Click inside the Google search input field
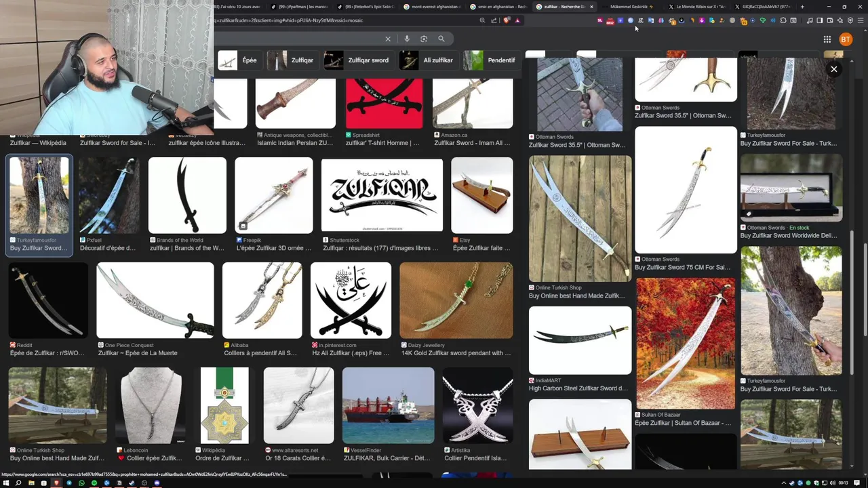The width and height of the screenshot is (868, 488). 298,39
